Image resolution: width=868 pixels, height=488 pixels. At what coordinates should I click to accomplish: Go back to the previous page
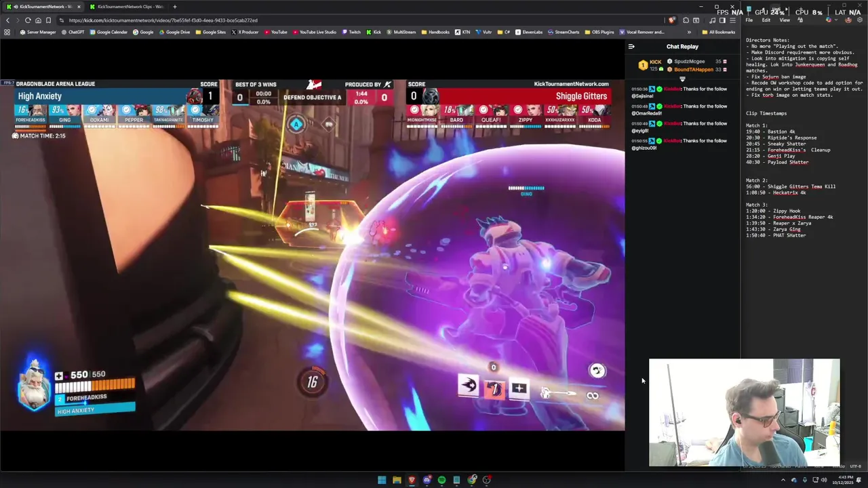click(8, 20)
